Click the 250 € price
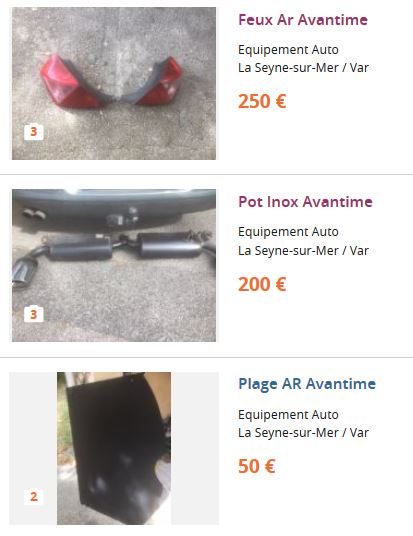413x536 pixels. tap(262, 102)
